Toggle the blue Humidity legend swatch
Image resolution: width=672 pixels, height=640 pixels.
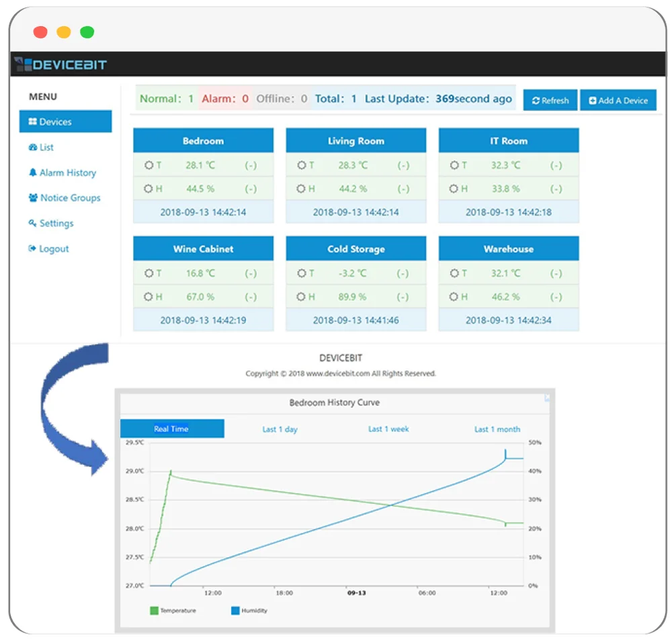[235, 610]
